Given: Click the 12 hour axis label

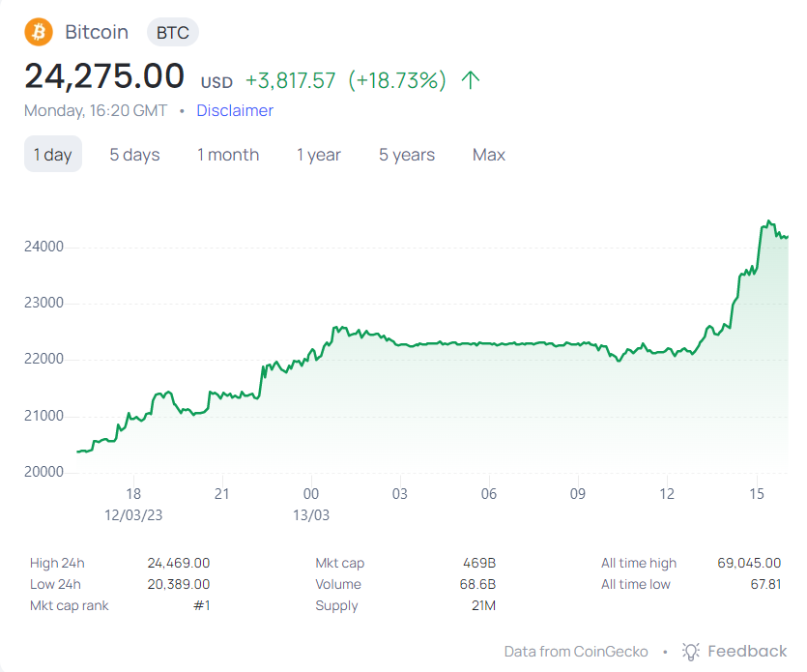Looking at the screenshot, I should [x=667, y=494].
